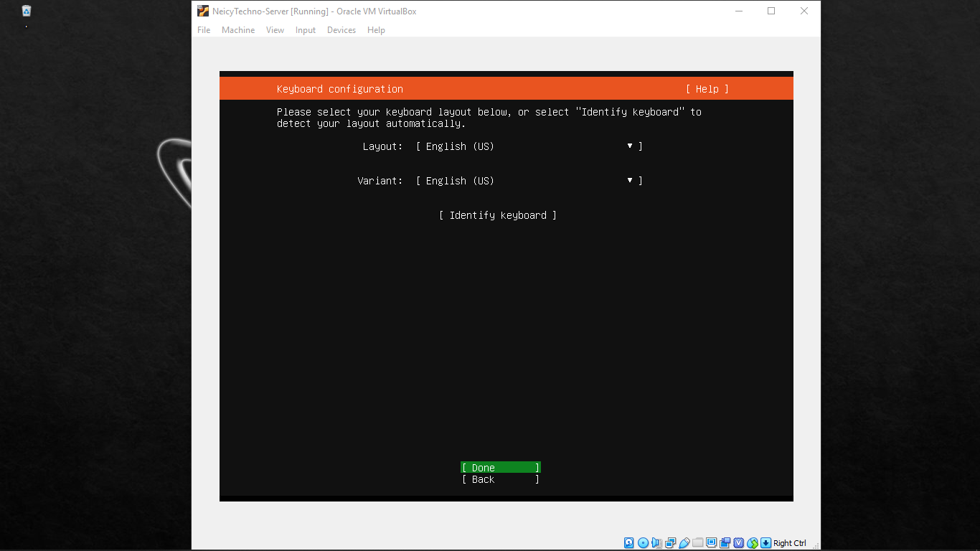Minimize the VirtualBox window
This screenshot has height=551, width=980.
pyautogui.click(x=738, y=11)
